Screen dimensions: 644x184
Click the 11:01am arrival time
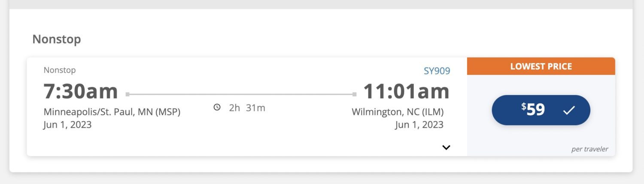(x=406, y=91)
